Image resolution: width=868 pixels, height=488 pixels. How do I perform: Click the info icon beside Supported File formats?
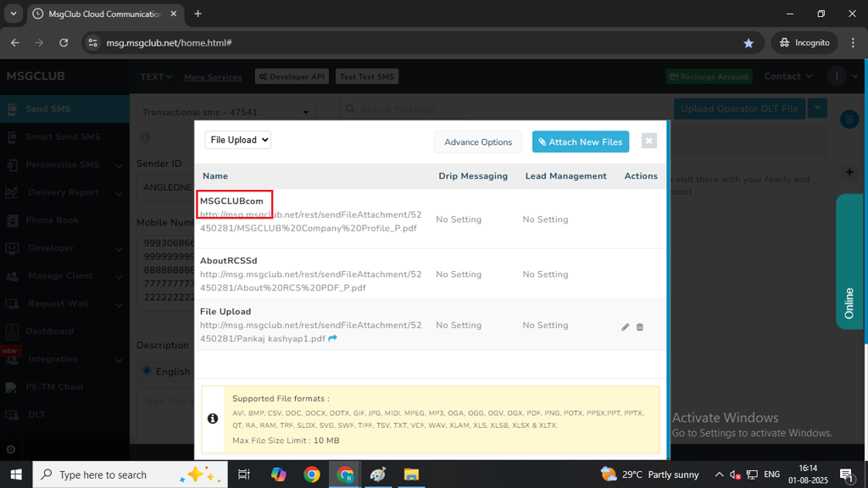coord(213,419)
